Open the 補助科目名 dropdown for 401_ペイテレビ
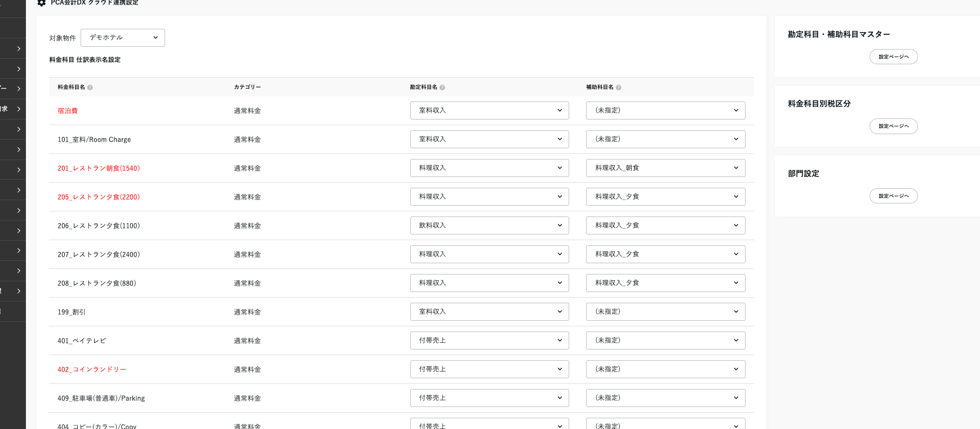980x429 pixels. coord(666,340)
